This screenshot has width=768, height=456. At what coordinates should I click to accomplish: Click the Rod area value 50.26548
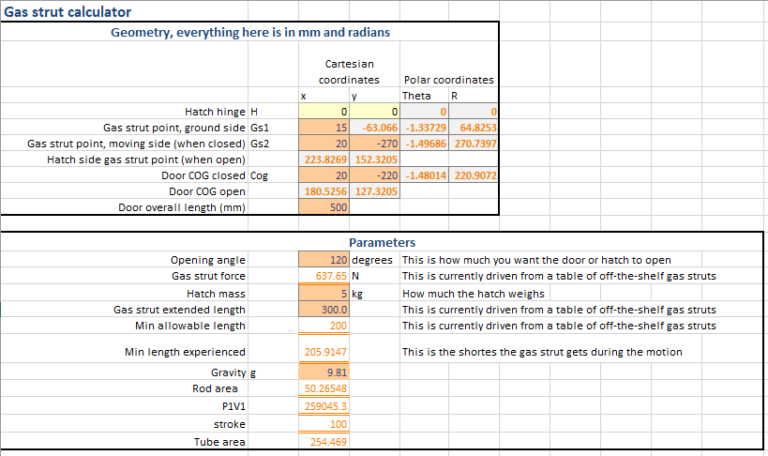(324, 390)
